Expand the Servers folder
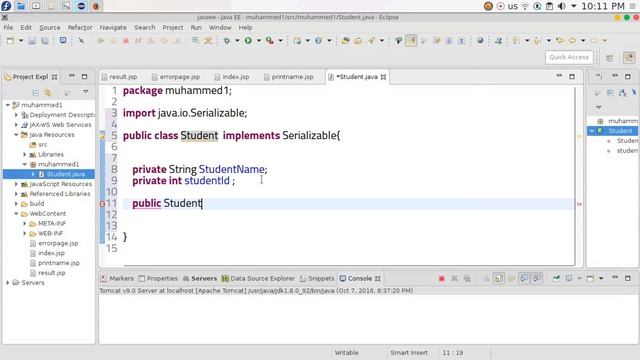The width and height of the screenshot is (640, 360). point(7,282)
